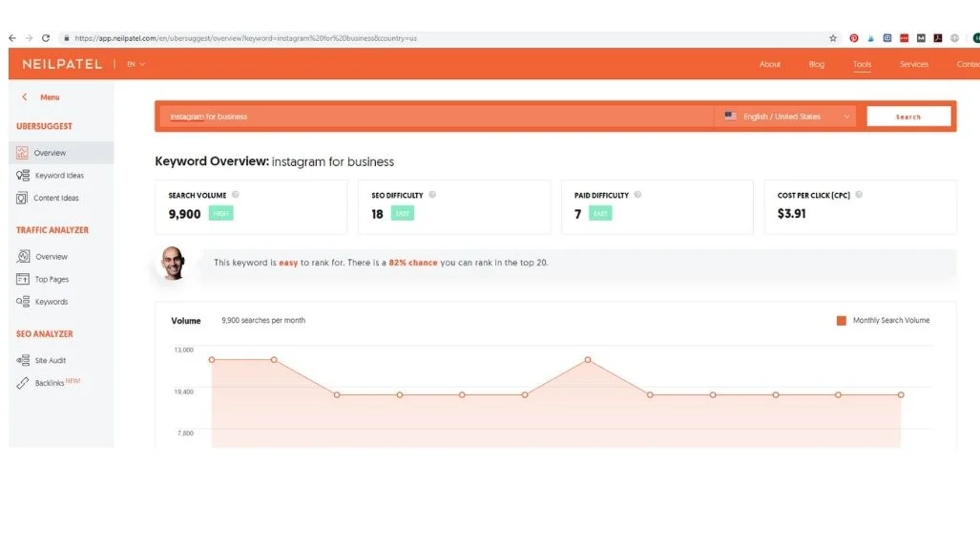Screen dimensions: 980x551
Task: Select Ubersuggest Overview icon
Action: 22,153
